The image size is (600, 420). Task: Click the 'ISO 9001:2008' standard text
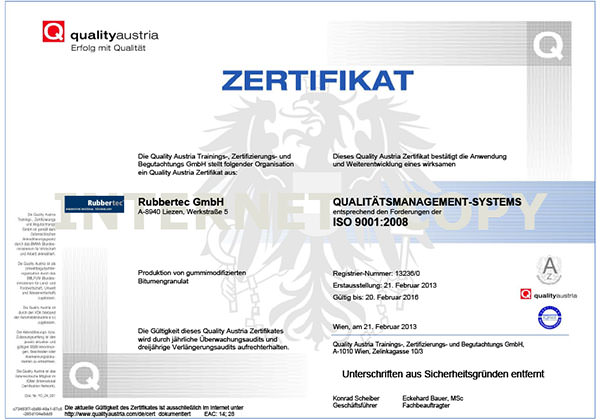pos(370,222)
